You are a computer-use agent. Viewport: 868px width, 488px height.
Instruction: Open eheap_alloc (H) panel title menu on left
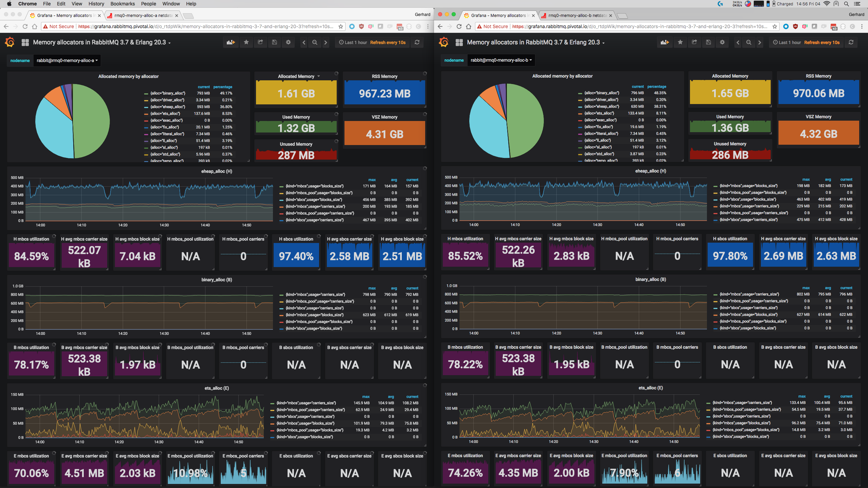[217, 171]
